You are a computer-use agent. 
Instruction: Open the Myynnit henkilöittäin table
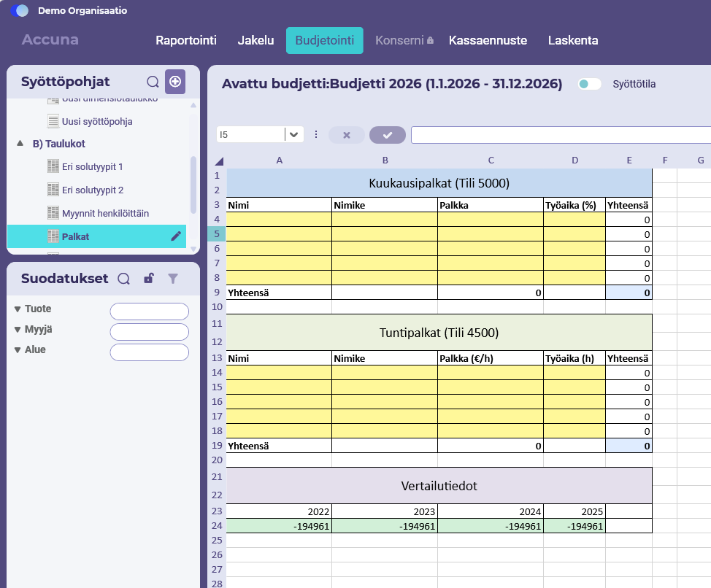tap(105, 213)
